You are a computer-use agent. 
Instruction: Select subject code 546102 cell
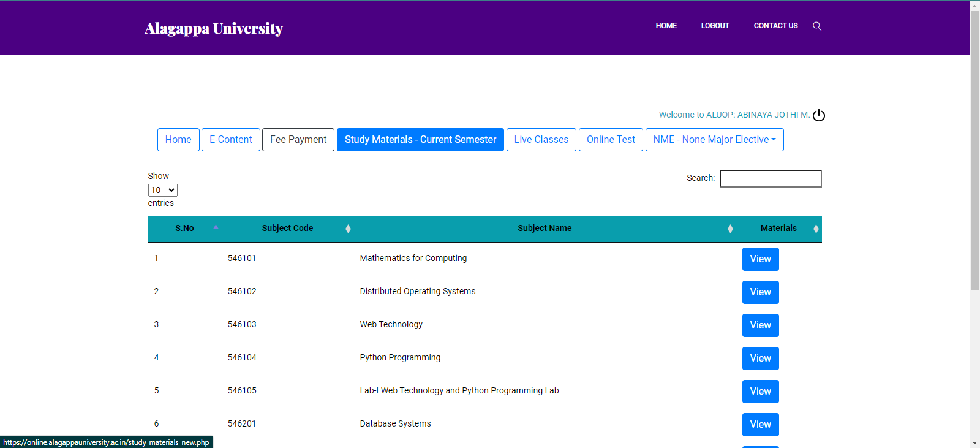point(242,292)
